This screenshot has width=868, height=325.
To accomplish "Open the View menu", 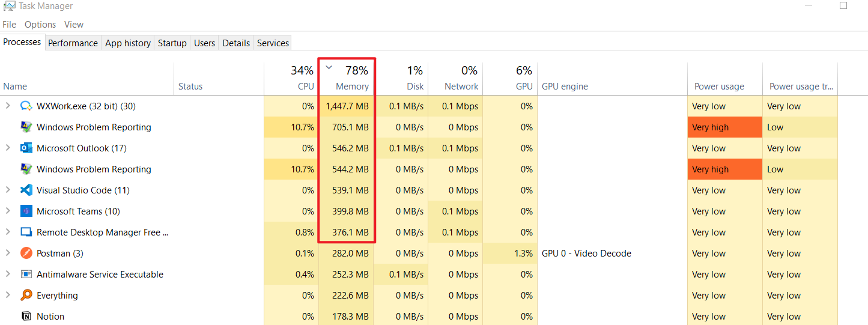I will [74, 25].
